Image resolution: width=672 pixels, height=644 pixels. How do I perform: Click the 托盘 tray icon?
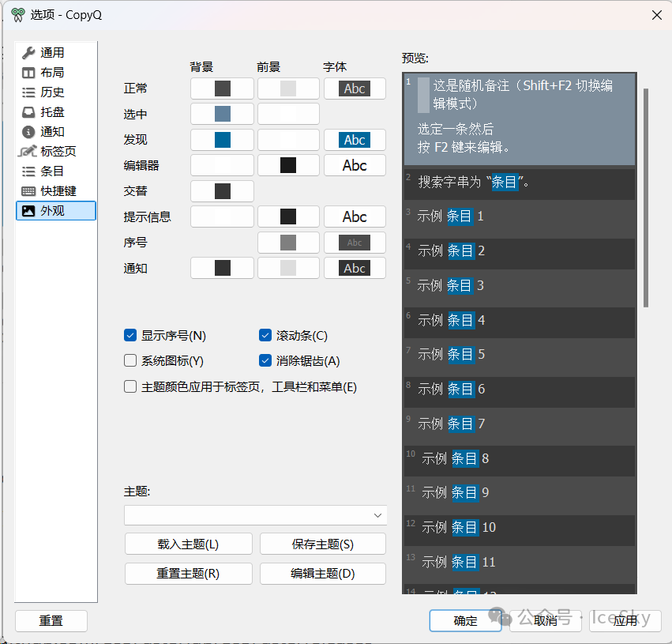[x=28, y=112]
